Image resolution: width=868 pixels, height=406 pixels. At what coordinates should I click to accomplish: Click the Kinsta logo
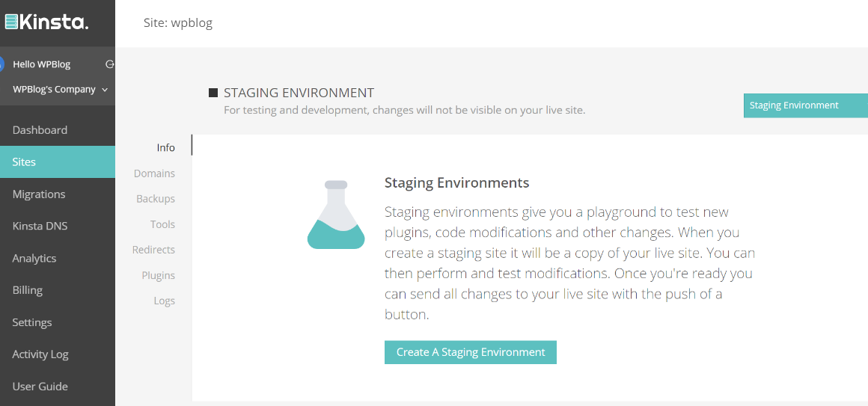click(46, 22)
